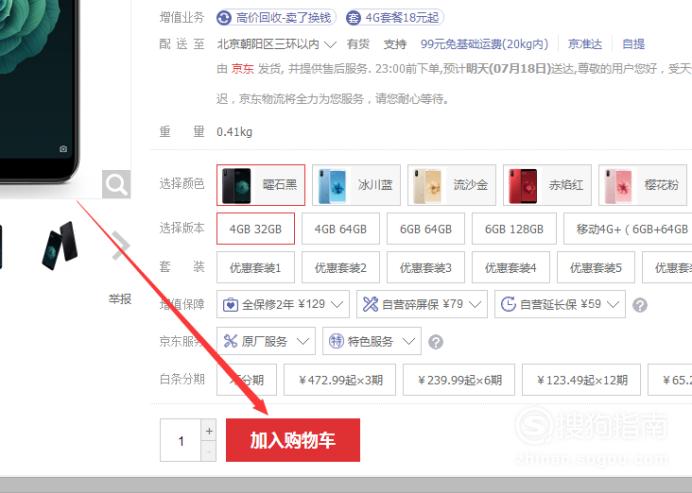Viewport: 692px width, 493px height.
Task: Select the 不分期 installment option
Action: pos(247,380)
